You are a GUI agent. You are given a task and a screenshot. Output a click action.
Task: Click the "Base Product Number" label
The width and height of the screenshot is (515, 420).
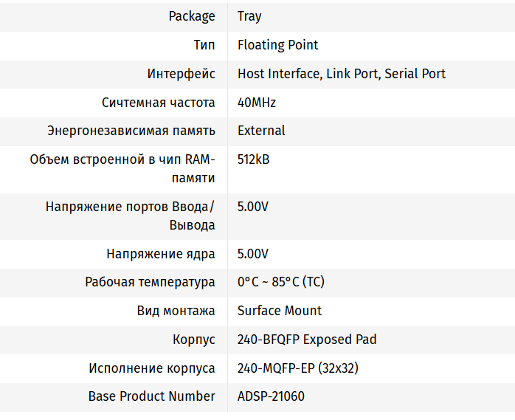pyautogui.click(x=152, y=396)
